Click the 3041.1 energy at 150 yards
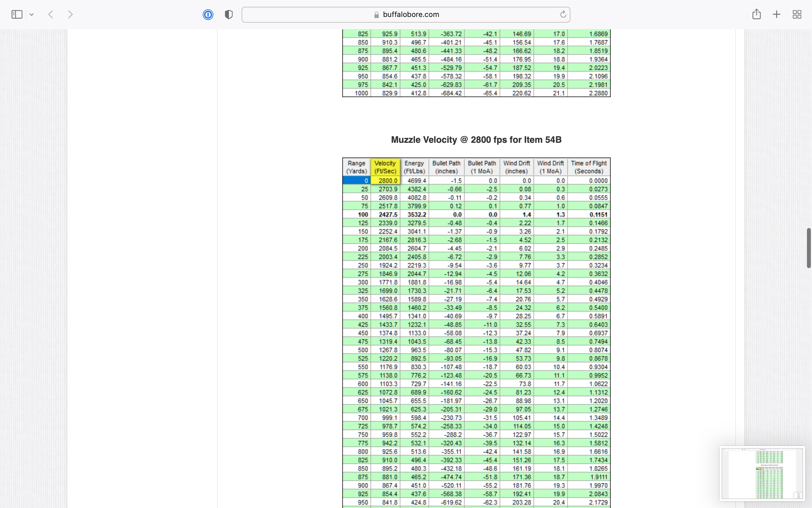This screenshot has width=812, height=508. 414,231
